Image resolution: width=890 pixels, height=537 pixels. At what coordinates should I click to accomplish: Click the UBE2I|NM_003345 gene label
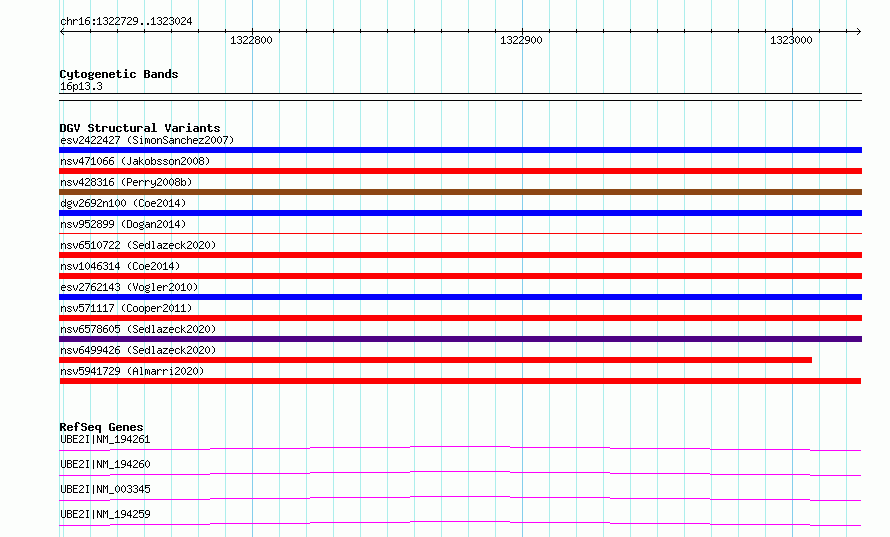(105, 489)
